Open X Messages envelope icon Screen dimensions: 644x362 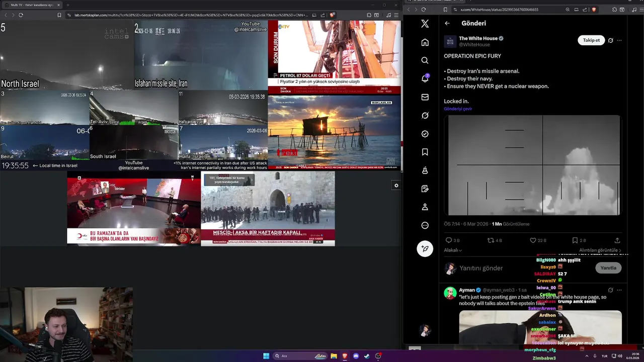point(425,97)
